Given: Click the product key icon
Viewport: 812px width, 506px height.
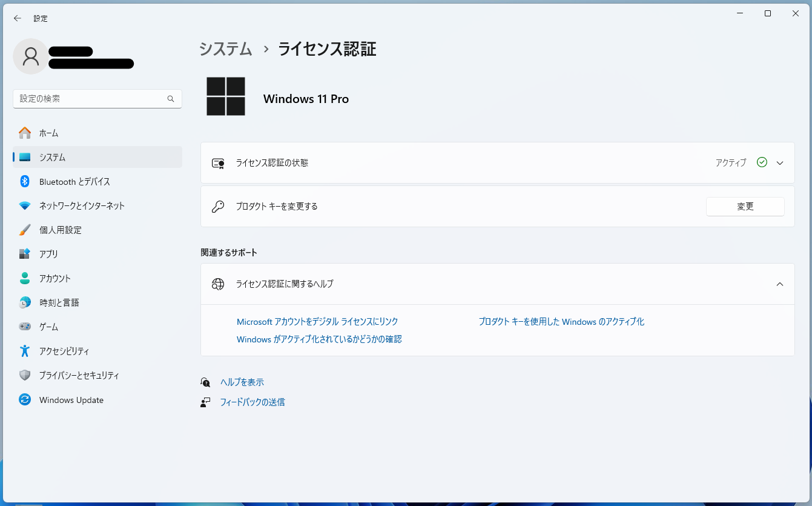Looking at the screenshot, I should pos(218,207).
